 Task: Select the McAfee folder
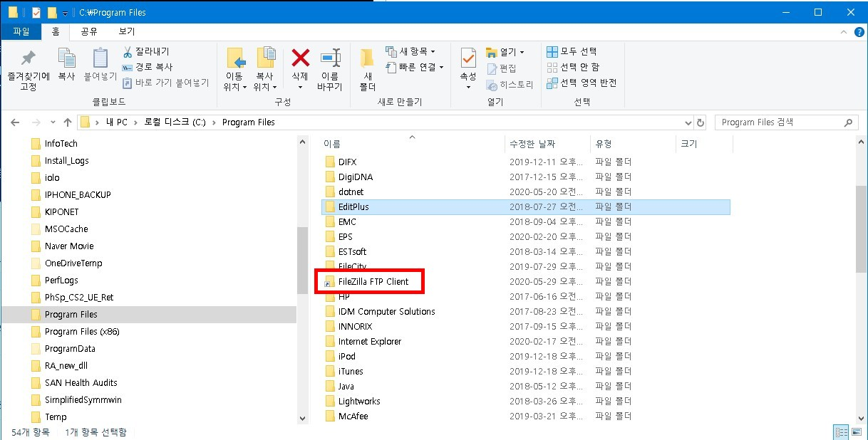tap(353, 416)
